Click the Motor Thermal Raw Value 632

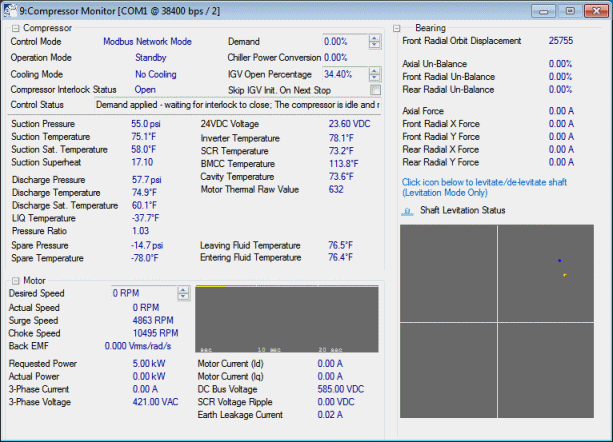point(336,190)
